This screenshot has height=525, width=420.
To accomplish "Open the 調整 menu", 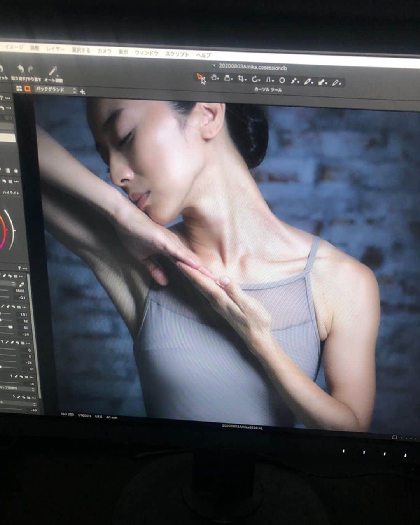I will (x=35, y=48).
